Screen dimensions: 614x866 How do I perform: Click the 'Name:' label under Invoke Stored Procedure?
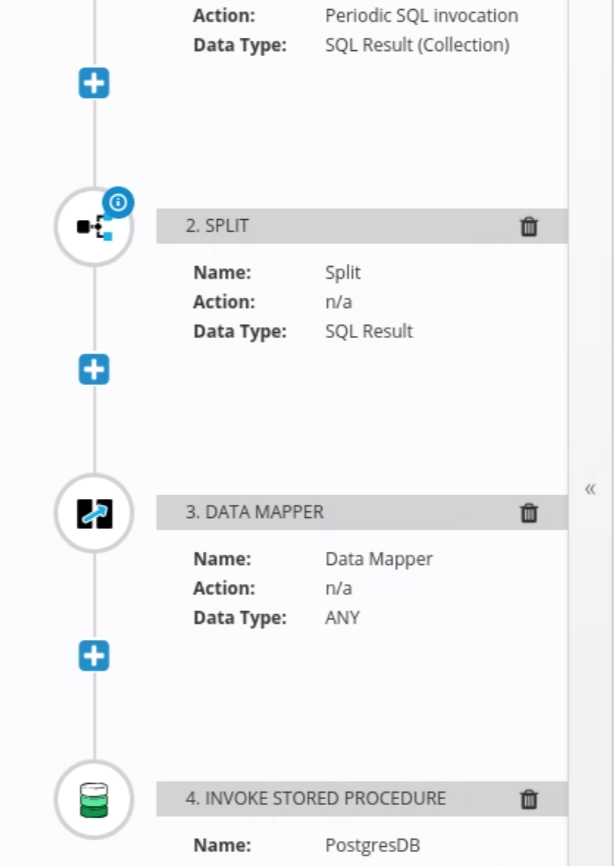pyautogui.click(x=222, y=845)
